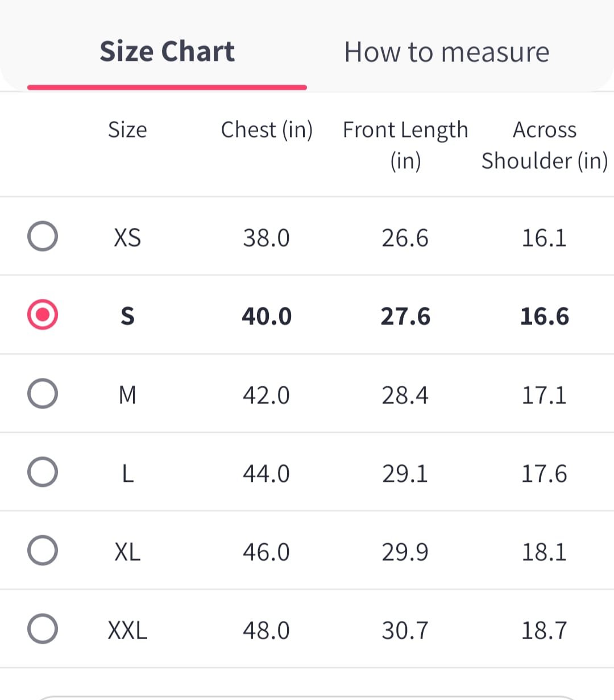The width and height of the screenshot is (614, 700).
Task: Open the Size Chart tab
Action: point(167,52)
